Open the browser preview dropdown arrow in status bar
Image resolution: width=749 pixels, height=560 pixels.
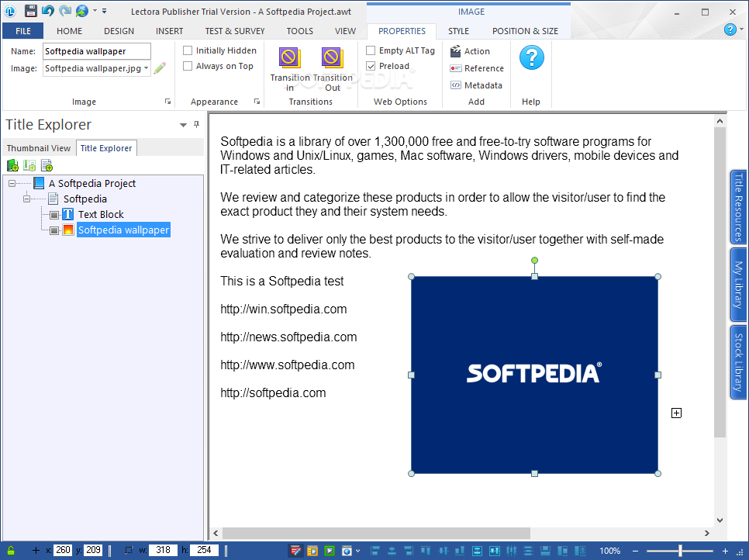click(x=357, y=551)
